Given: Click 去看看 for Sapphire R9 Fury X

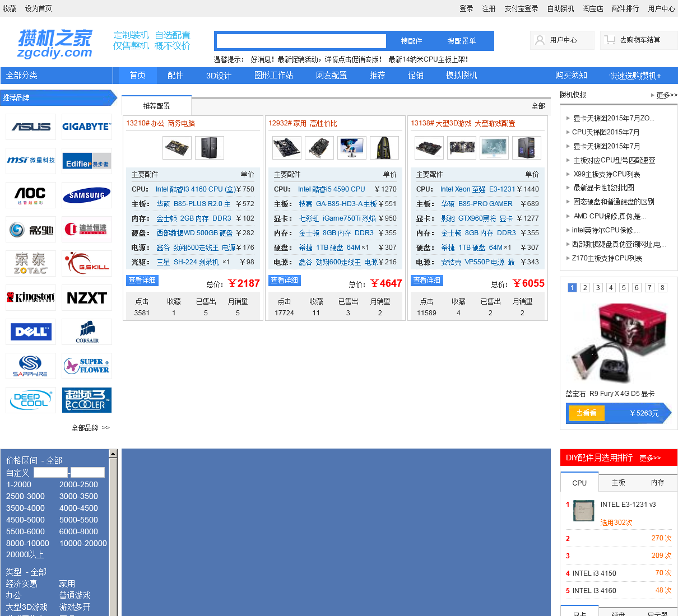Looking at the screenshot, I should (586, 413).
